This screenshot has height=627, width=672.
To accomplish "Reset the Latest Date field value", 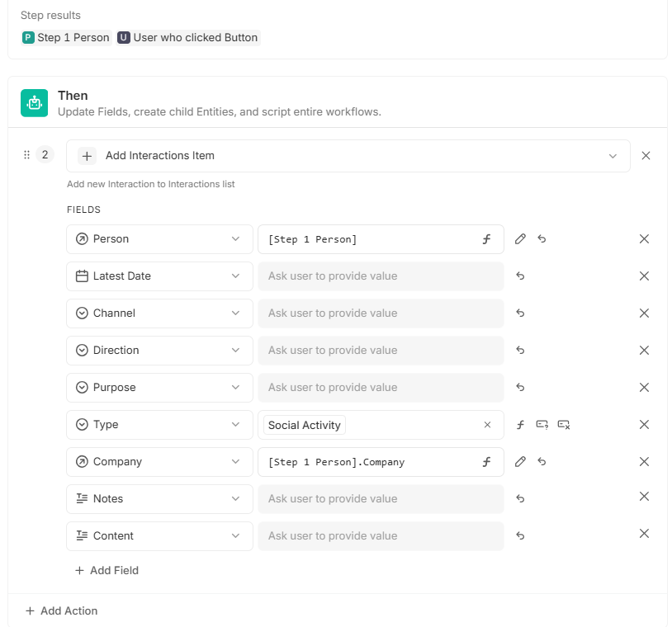I will click(x=520, y=276).
